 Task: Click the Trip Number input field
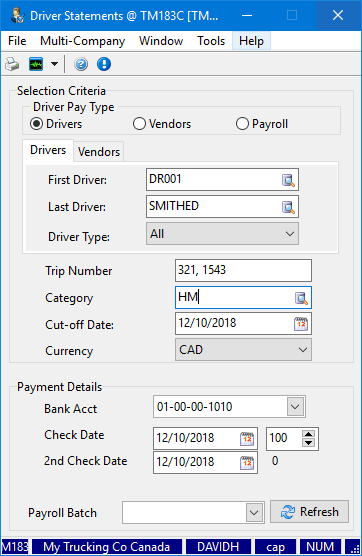point(243,270)
